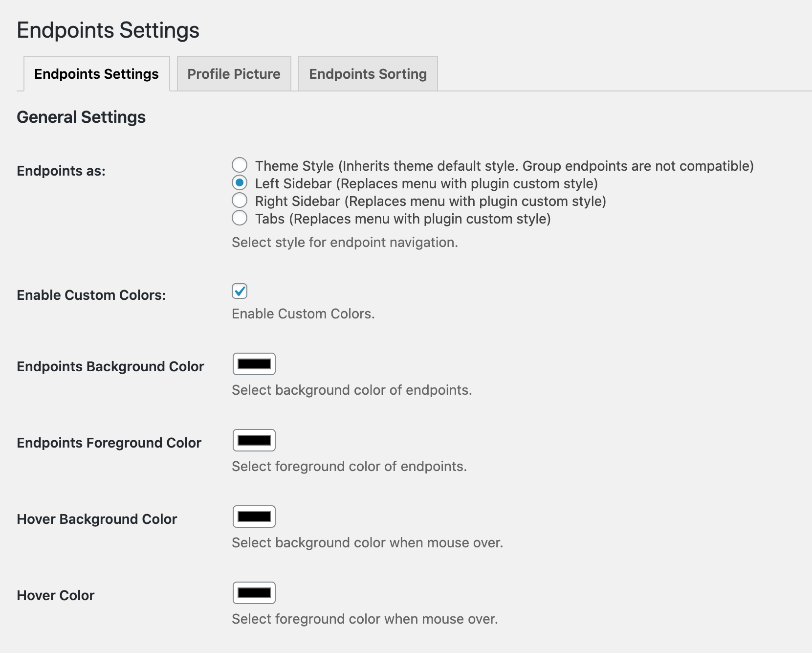
Task: Select the Left Sidebar radio option
Action: (240, 183)
